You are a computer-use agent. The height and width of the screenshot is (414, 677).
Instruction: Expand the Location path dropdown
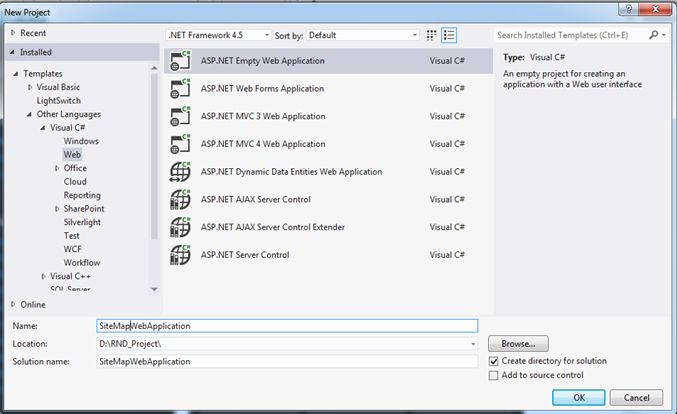click(x=472, y=344)
